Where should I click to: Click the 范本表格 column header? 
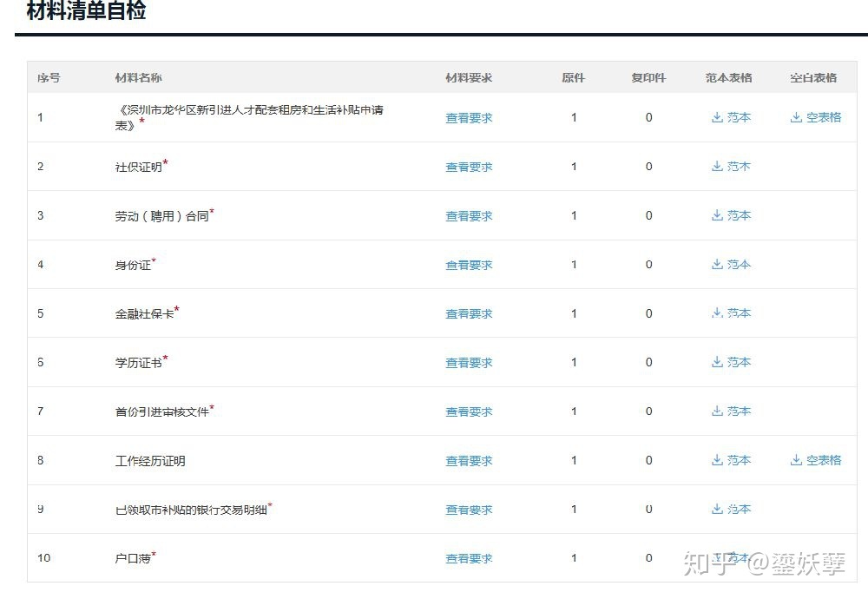728,78
